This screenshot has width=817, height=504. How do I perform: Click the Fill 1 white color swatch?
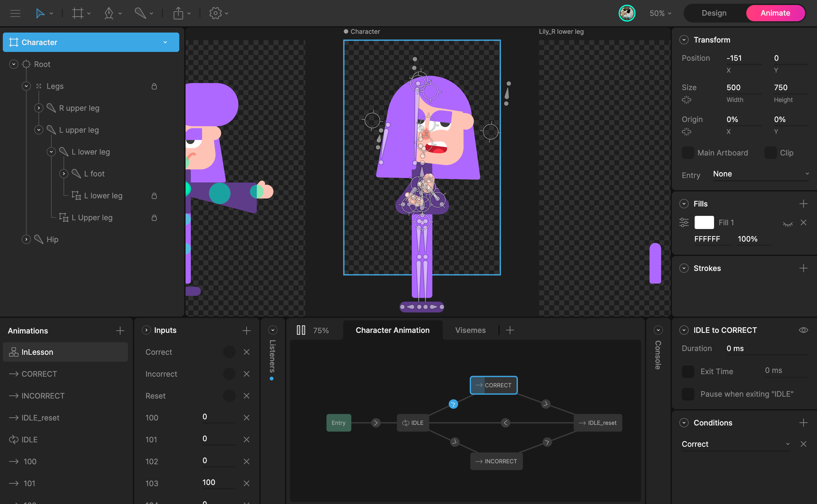[704, 222]
